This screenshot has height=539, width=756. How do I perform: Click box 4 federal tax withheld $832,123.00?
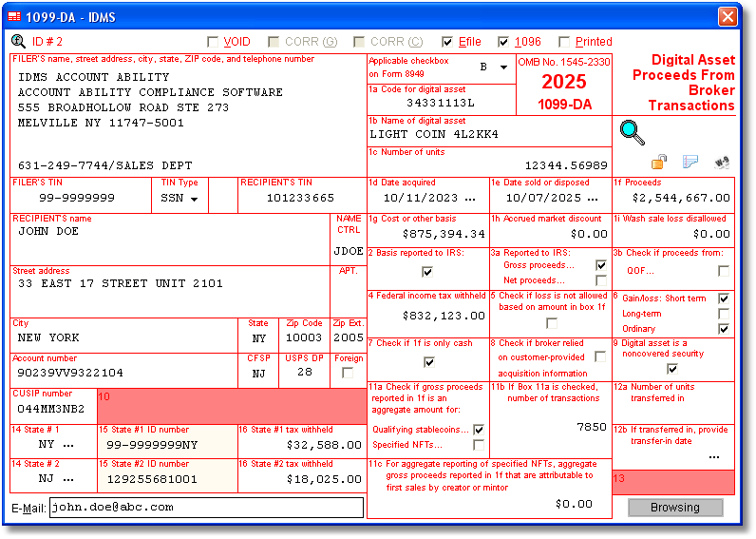pyautogui.click(x=428, y=316)
